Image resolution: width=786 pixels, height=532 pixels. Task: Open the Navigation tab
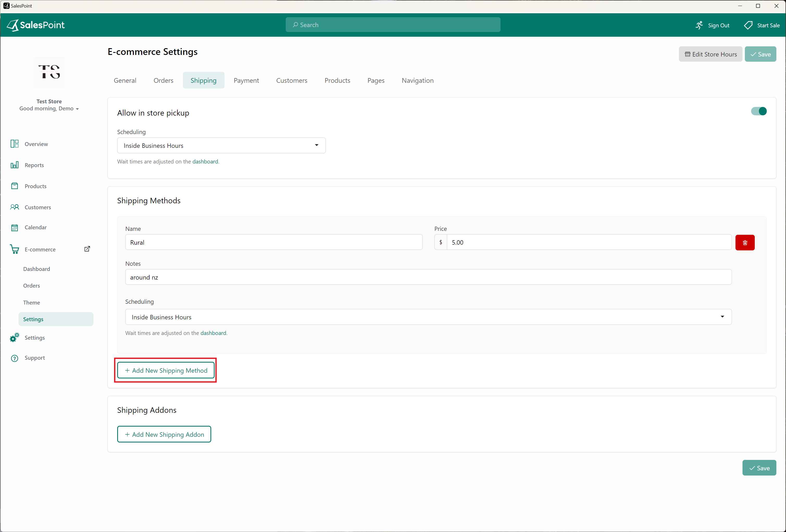point(417,80)
